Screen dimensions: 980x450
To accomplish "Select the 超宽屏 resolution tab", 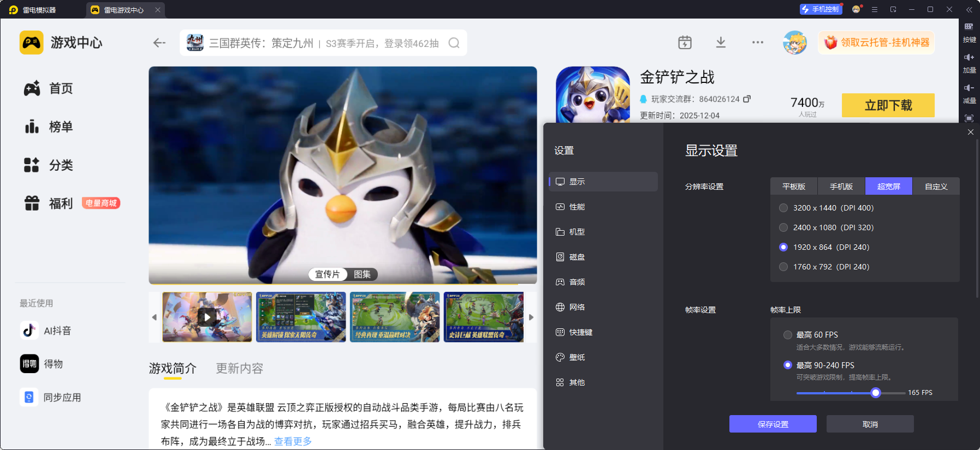I will coord(889,187).
